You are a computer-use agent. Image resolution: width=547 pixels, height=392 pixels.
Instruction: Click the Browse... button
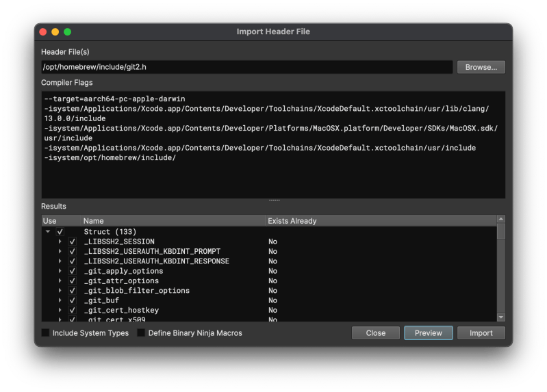481,67
